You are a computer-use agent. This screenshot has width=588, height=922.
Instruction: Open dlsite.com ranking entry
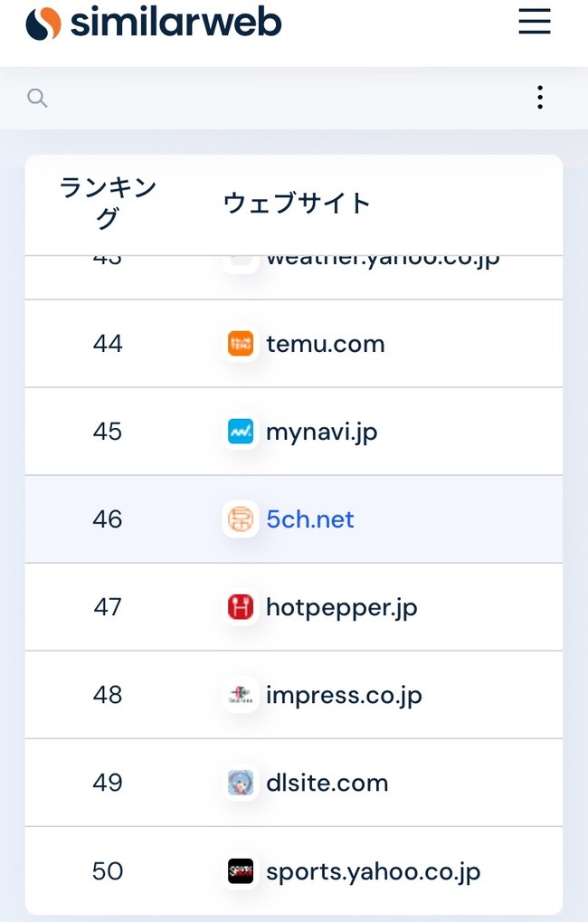click(327, 784)
